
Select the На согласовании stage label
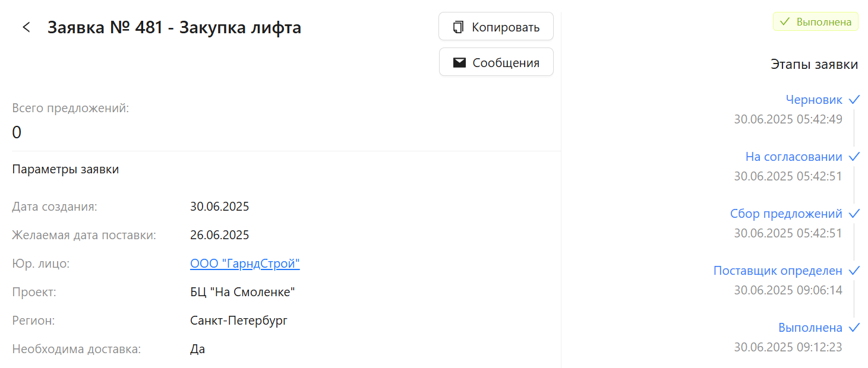(794, 157)
